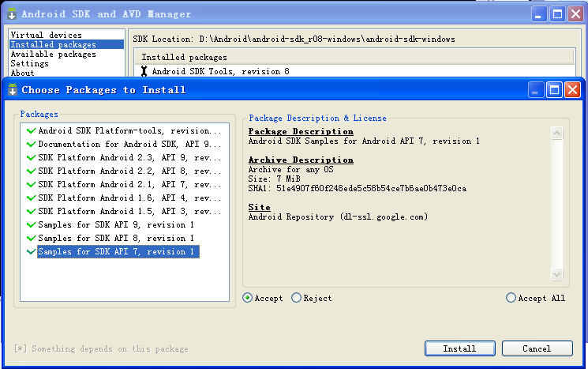Click checkmark icon of SDK Platform Android 1.5

(31, 211)
